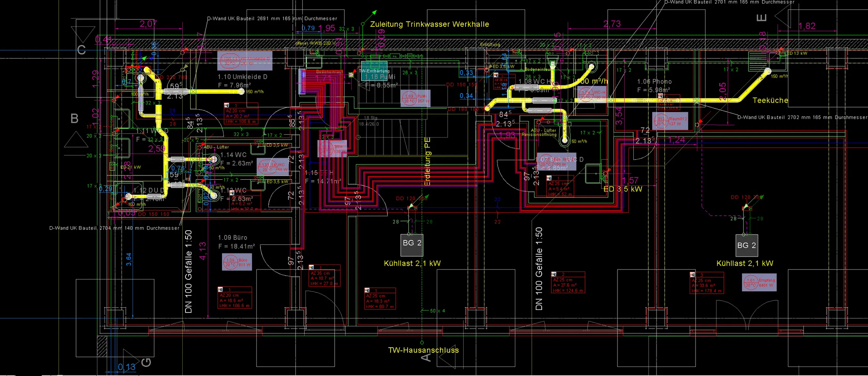Click the left Kühllast 2,1 kW text
Viewport: 868px width, 376px height.
click(x=412, y=263)
